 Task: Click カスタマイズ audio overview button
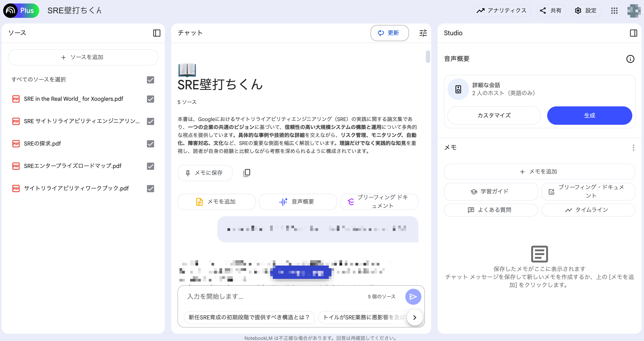pos(494,115)
